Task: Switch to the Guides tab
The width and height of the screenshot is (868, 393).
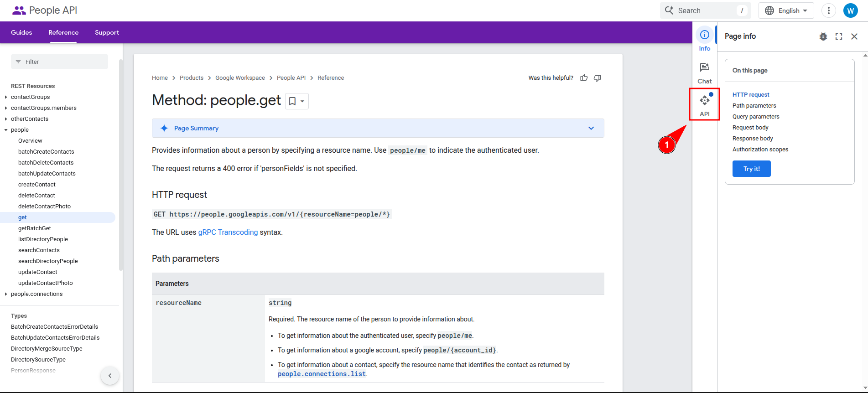Action: pyautogui.click(x=21, y=32)
